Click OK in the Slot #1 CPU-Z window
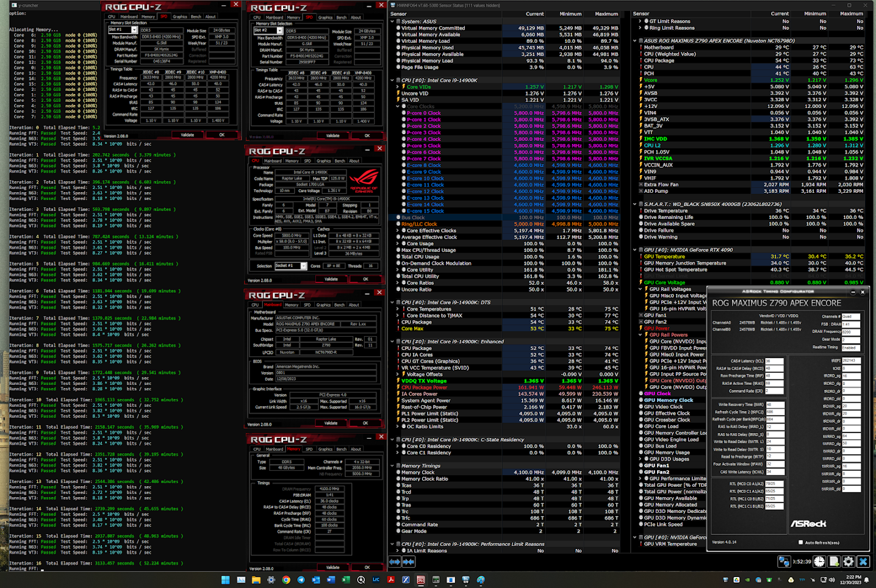Image resolution: width=876 pixels, height=588 pixels. (221, 135)
